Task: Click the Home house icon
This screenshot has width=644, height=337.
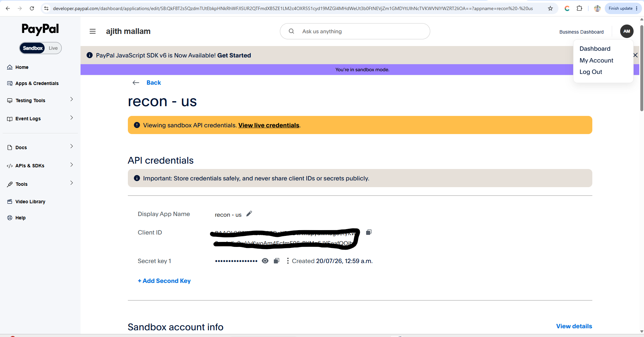Action: (x=10, y=67)
